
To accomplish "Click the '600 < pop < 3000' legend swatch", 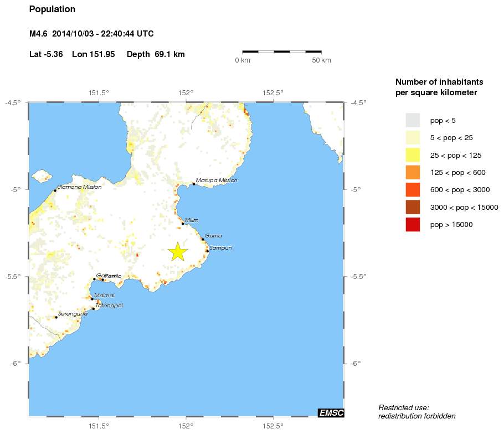I will pos(413,190).
